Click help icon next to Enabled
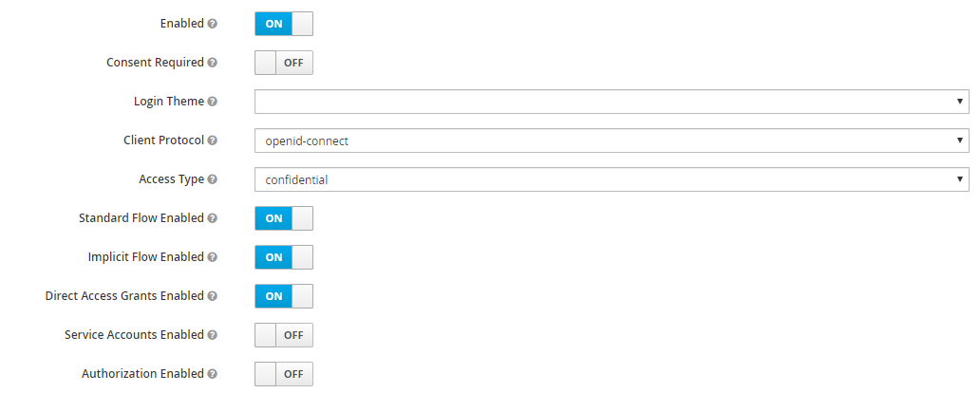Viewport: 980px width, 393px height. 213,24
